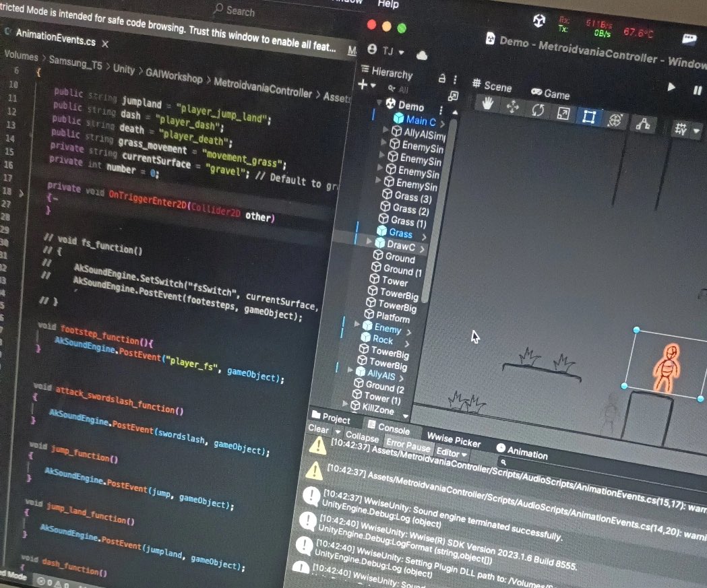
Task: Collapse the Demo scene in Hierarchy
Action: coord(379,102)
